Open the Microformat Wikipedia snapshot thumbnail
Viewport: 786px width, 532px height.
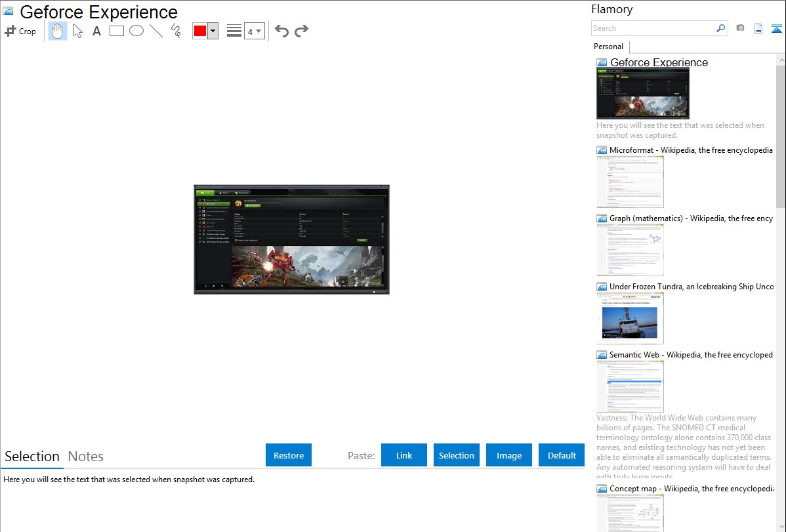(x=630, y=182)
